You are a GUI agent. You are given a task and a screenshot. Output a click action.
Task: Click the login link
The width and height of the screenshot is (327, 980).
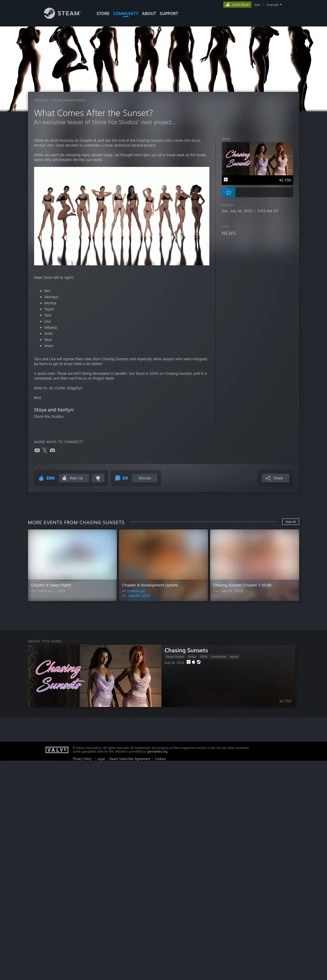coord(257,5)
